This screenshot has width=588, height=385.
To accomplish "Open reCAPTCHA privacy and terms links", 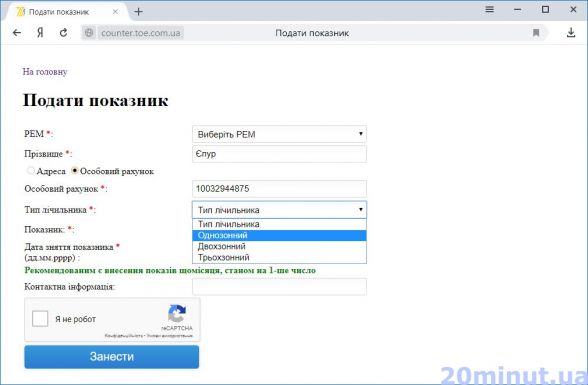I will click(x=148, y=336).
